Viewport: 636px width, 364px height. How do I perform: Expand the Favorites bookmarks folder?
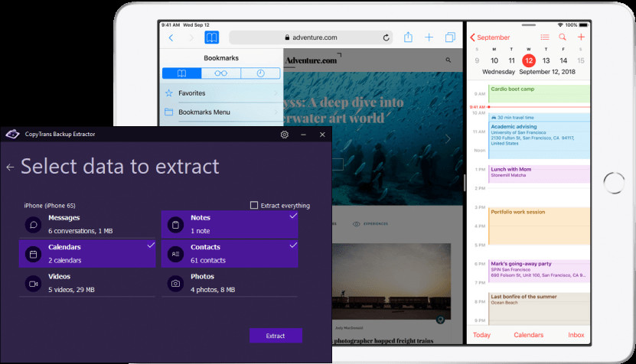[222, 93]
